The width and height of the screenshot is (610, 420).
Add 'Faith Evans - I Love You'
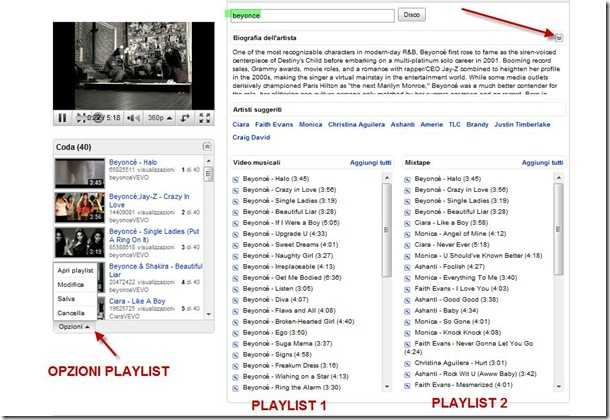coord(407,289)
